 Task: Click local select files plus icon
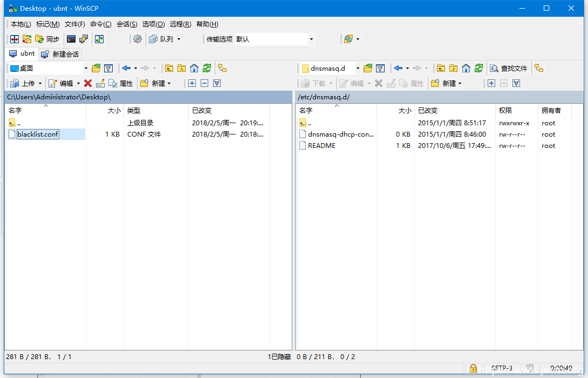click(192, 83)
